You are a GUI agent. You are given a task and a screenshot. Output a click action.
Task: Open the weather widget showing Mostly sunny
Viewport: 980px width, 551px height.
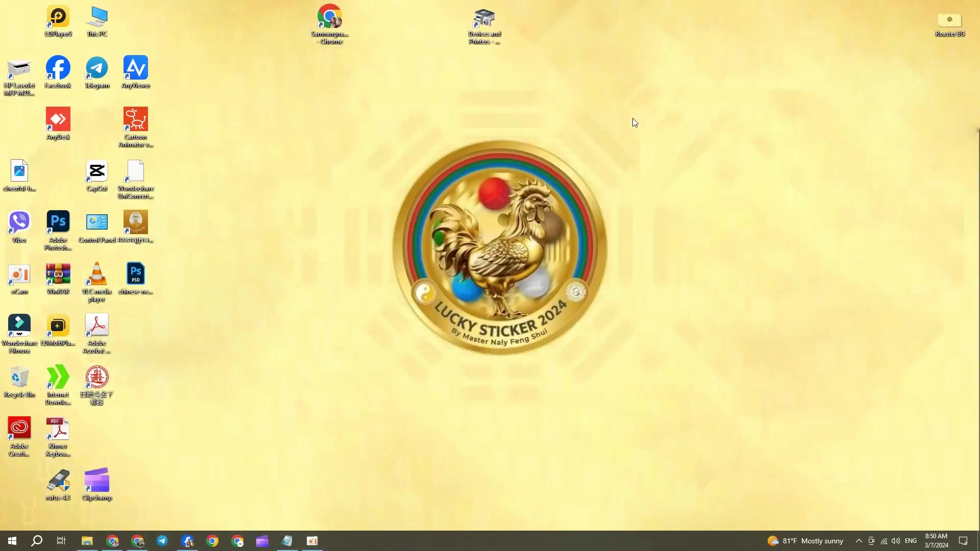point(805,541)
